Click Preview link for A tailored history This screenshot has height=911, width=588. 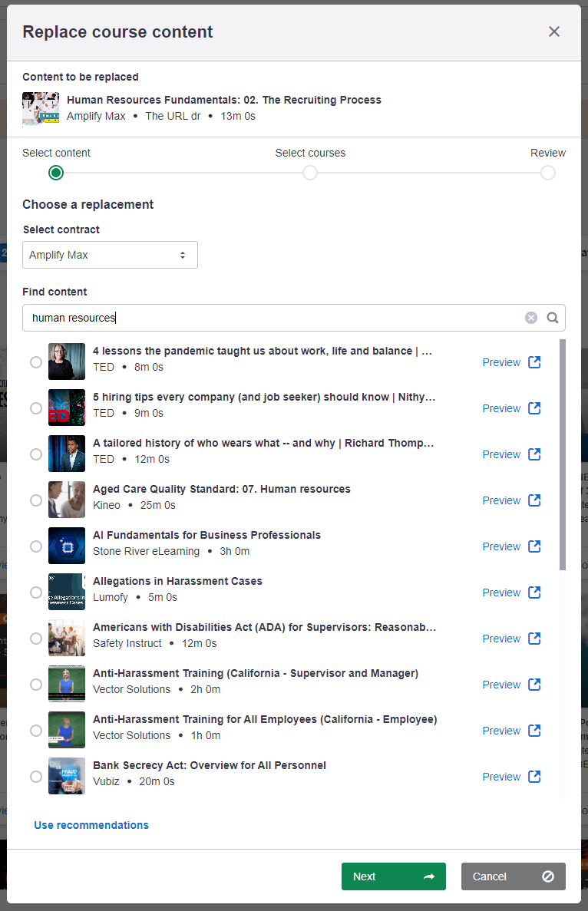pos(501,454)
